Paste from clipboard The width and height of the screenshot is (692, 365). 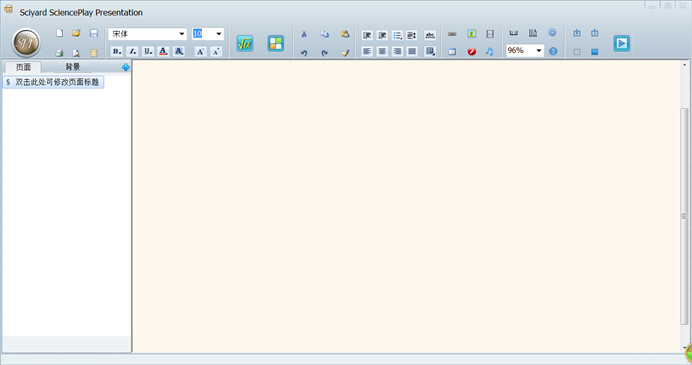(x=345, y=34)
